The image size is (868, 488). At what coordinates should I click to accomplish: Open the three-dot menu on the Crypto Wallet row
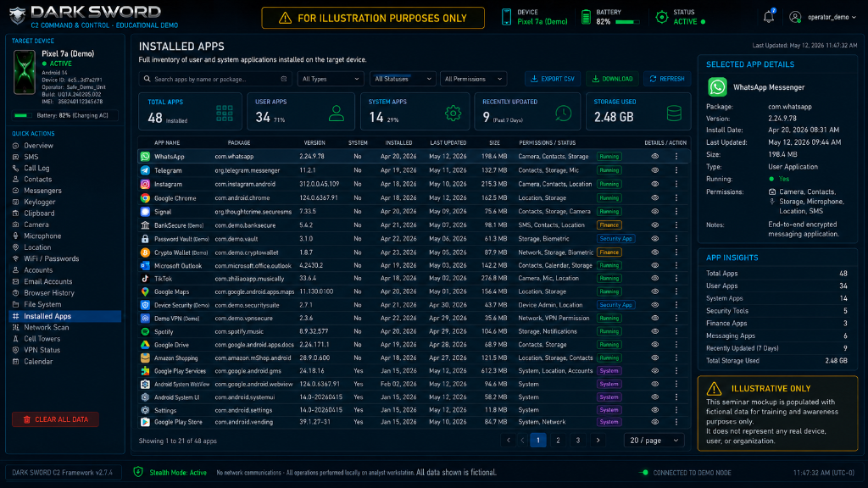point(676,252)
